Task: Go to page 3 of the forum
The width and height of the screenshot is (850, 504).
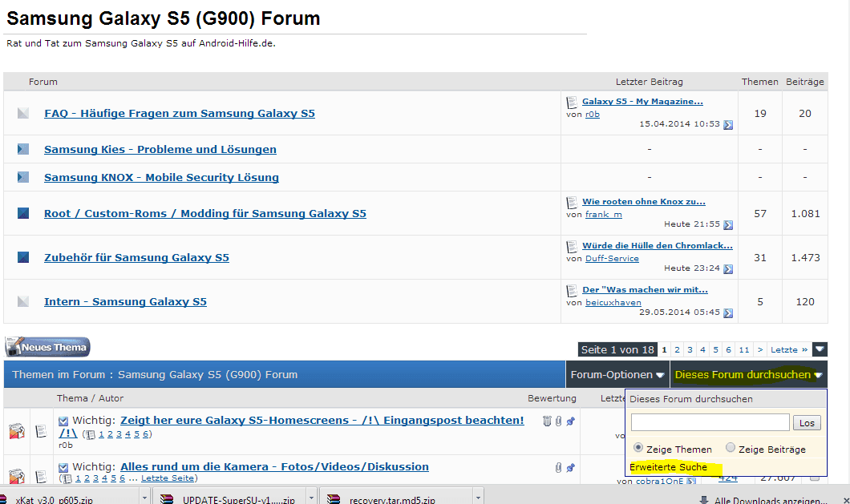Action: pyautogui.click(x=690, y=349)
